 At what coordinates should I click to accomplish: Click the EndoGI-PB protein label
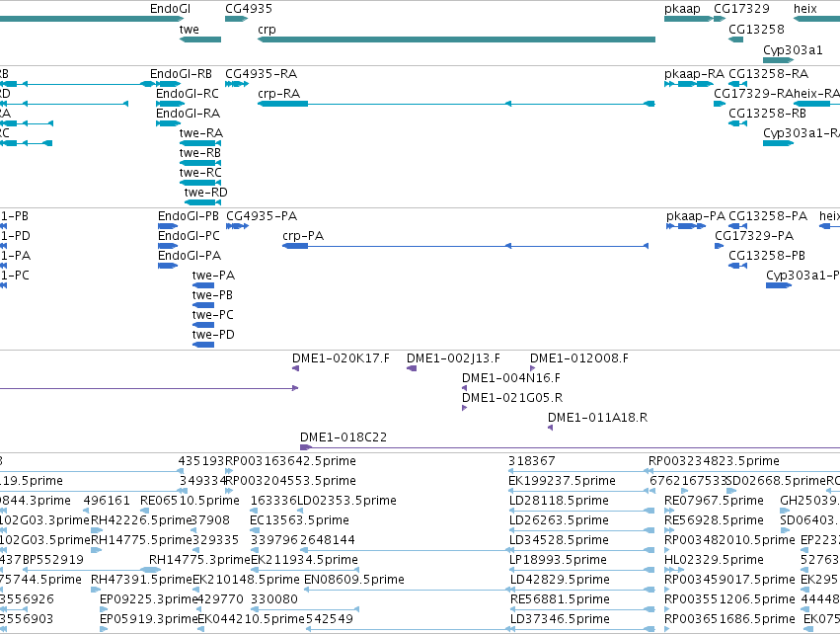188,216
